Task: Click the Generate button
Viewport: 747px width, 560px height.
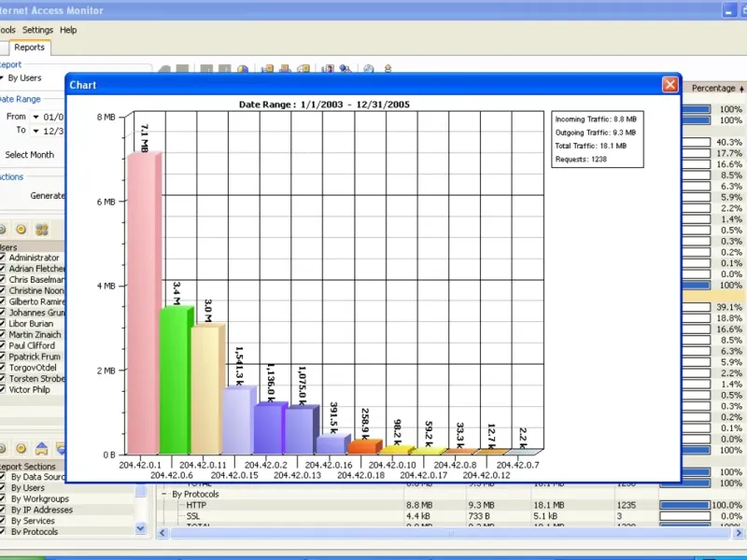Action: 47,196
